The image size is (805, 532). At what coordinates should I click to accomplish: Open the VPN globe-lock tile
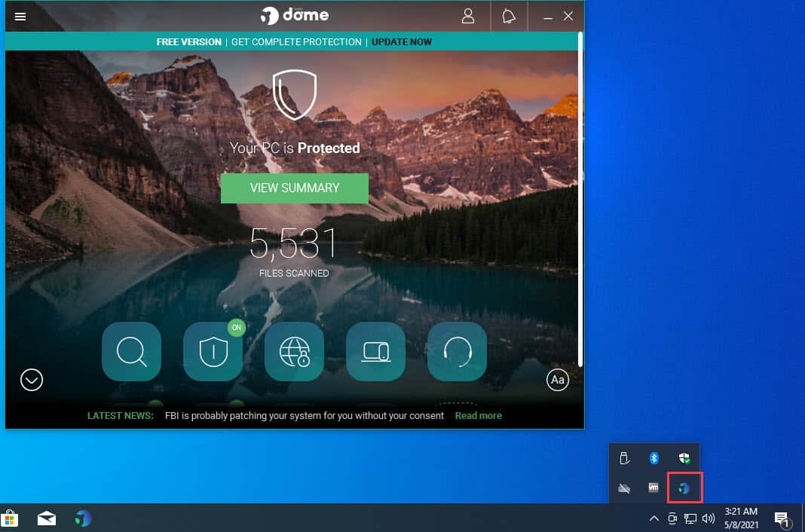click(294, 352)
